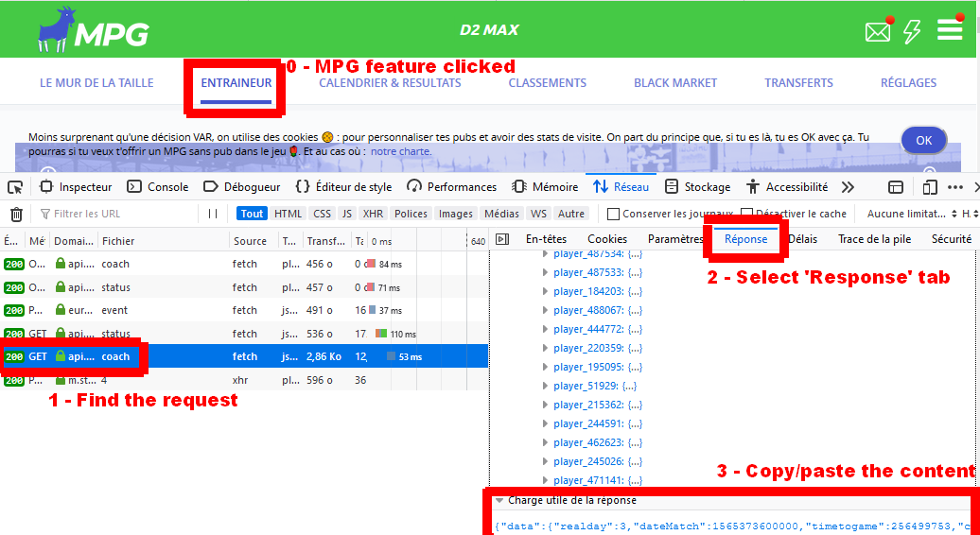Expand player_462623 JSON node
980x535 pixels.
546,442
